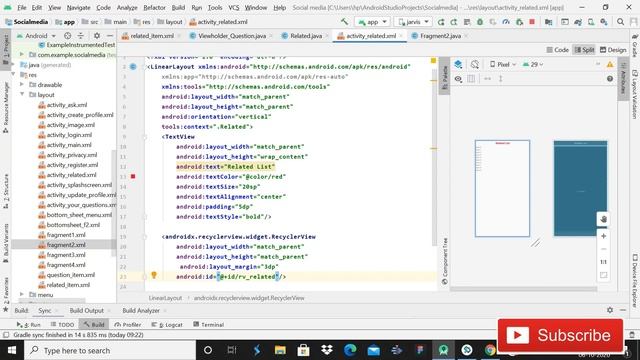The height and width of the screenshot is (360, 640).
Task: Open the Build Output tab
Action: pos(87,311)
